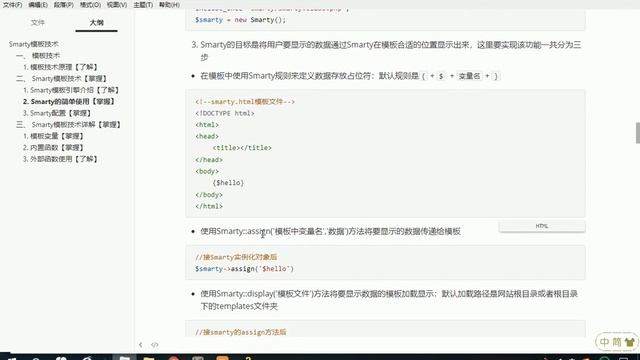
Task: Open outline item 1. Smarty模板引擎介绍【了解】
Action: tap(71, 90)
